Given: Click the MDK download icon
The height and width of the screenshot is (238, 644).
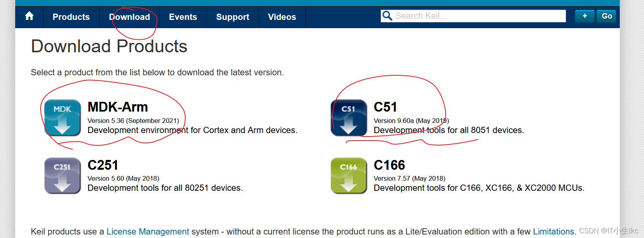Looking at the screenshot, I should [62, 117].
